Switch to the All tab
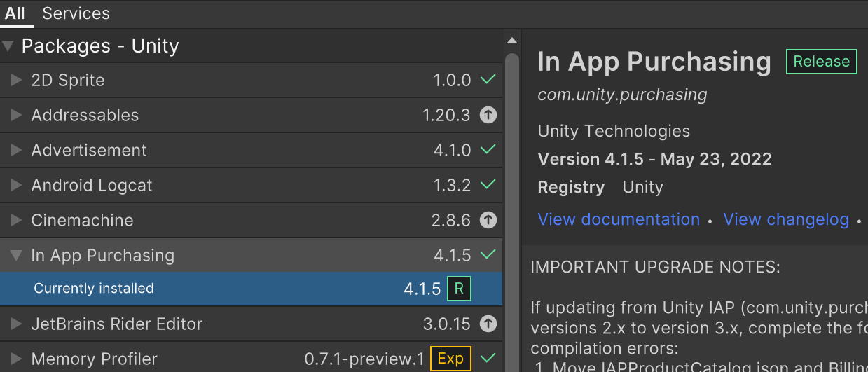 15,13
